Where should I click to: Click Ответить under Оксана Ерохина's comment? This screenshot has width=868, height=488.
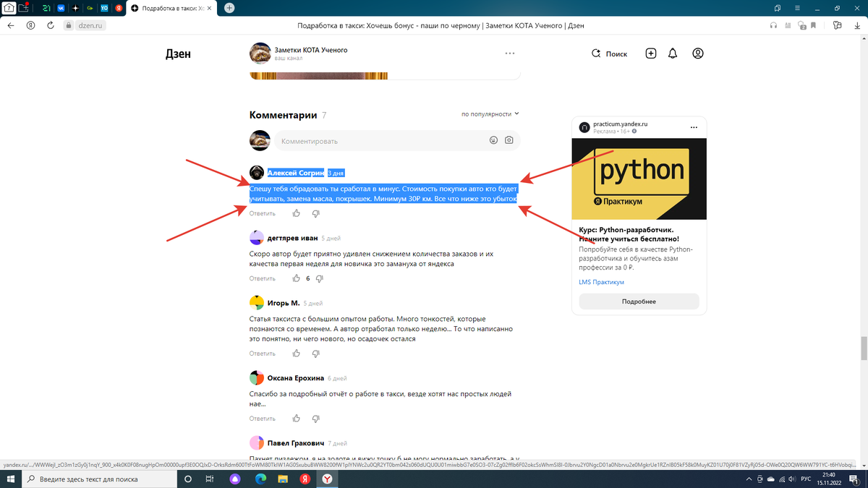tap(263, 419)
